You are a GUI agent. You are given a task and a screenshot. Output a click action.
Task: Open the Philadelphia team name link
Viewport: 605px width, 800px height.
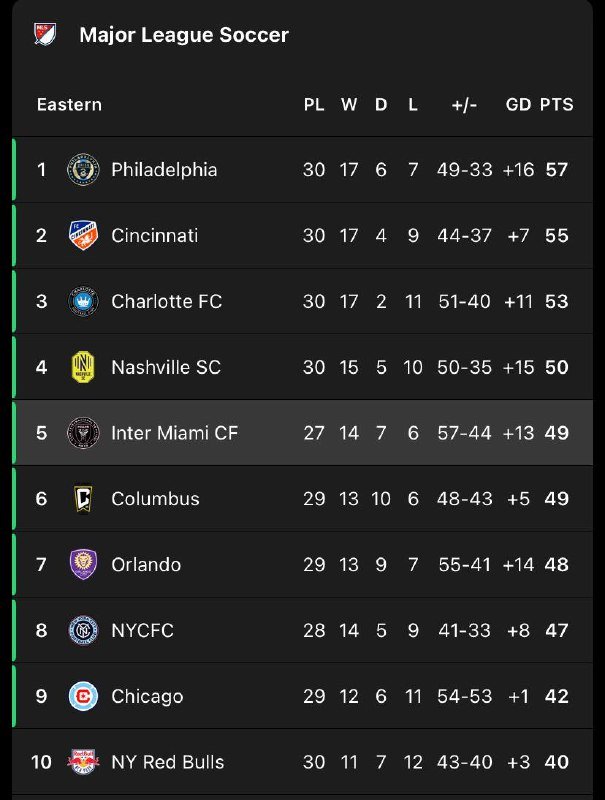(164, 169)
